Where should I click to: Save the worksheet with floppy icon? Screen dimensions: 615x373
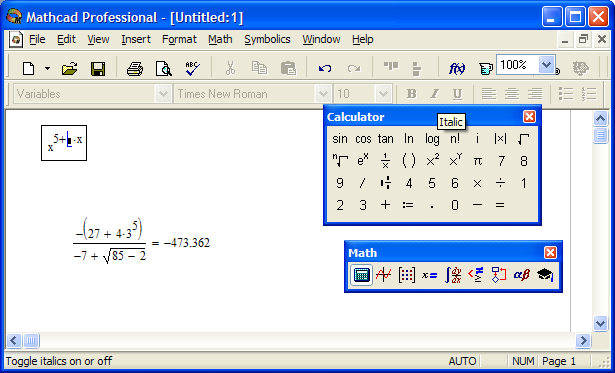(x=98, y=69)
